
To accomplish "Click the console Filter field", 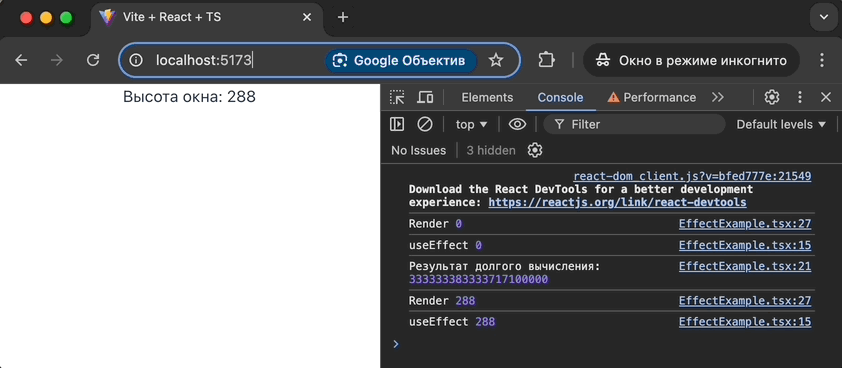I will [634, 125].
